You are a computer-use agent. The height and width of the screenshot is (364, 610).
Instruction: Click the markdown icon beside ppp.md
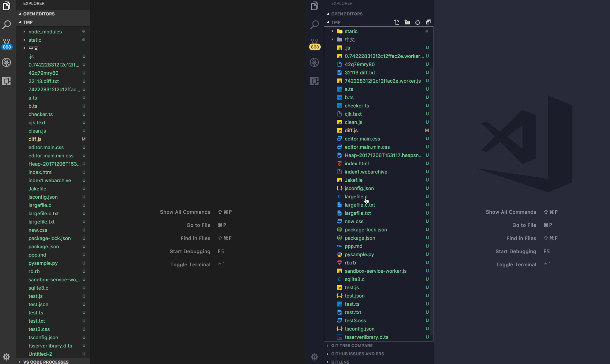tap(340, 246)
